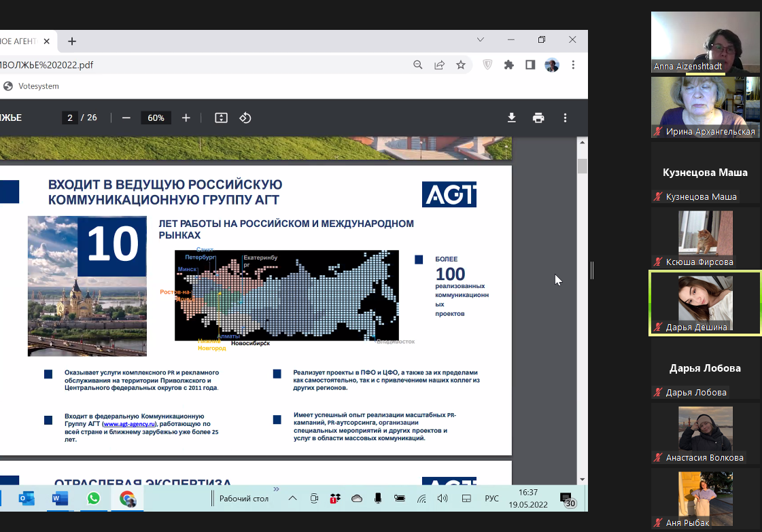Open Word from taskbar
Screen dimensions: 762x532
pyautogui.click(x=60, y=499)
